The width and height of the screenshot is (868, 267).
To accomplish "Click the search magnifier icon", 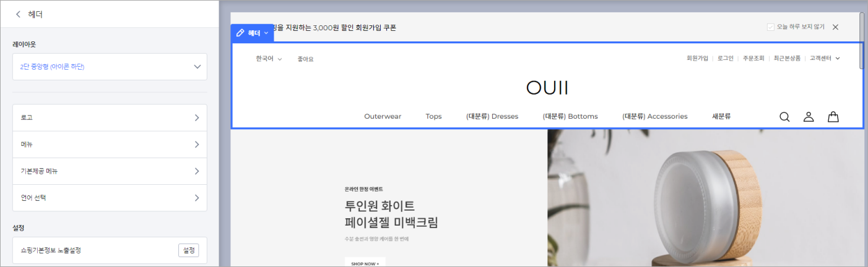I will tap(784, 117).
